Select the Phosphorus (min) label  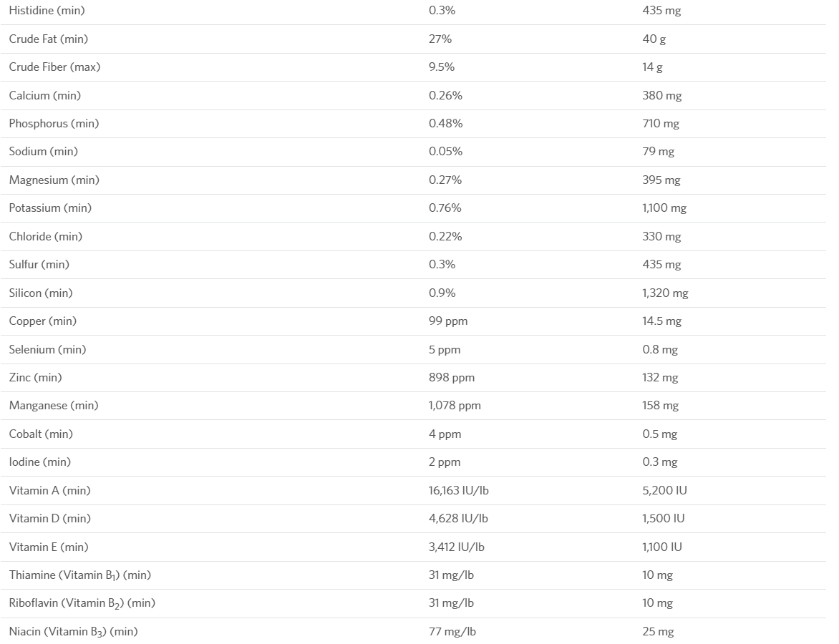[x=54, y=124]
